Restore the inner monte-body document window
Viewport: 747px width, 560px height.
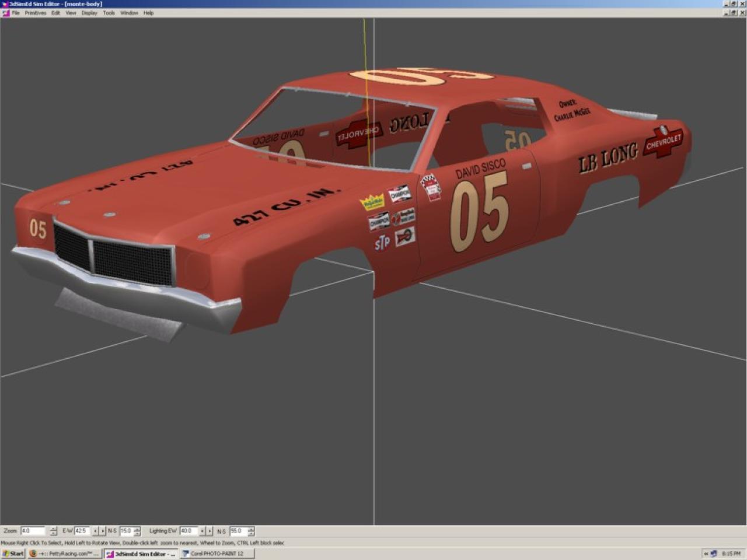click(734, 13)
